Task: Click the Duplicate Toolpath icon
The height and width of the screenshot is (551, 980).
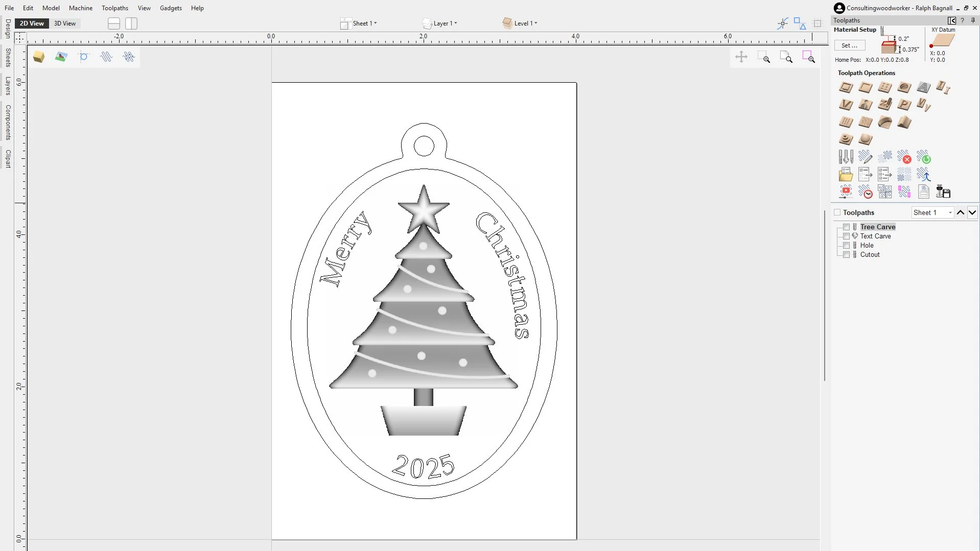Action: [x=885, y=157]
